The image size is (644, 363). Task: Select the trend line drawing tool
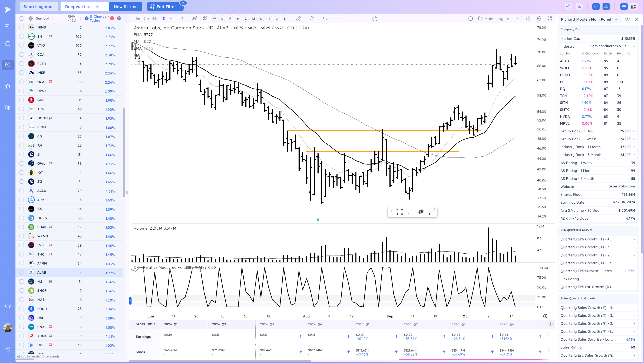point(432,212)
